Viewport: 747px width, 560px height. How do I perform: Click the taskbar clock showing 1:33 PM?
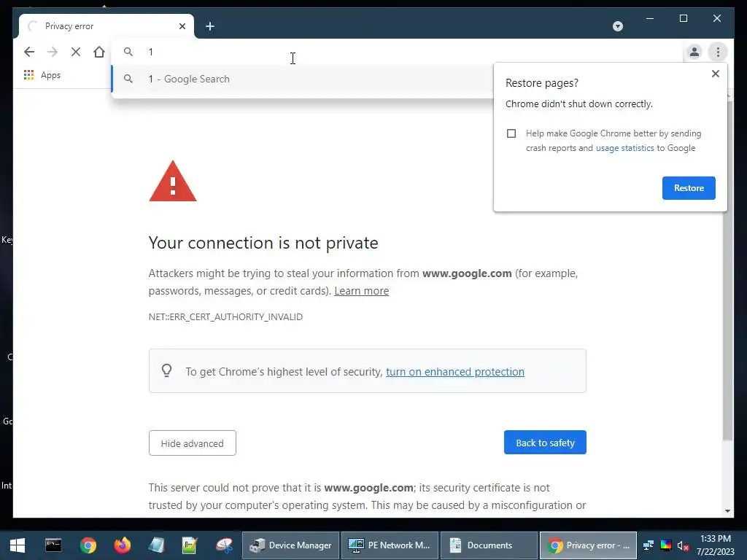pos(716,545)
